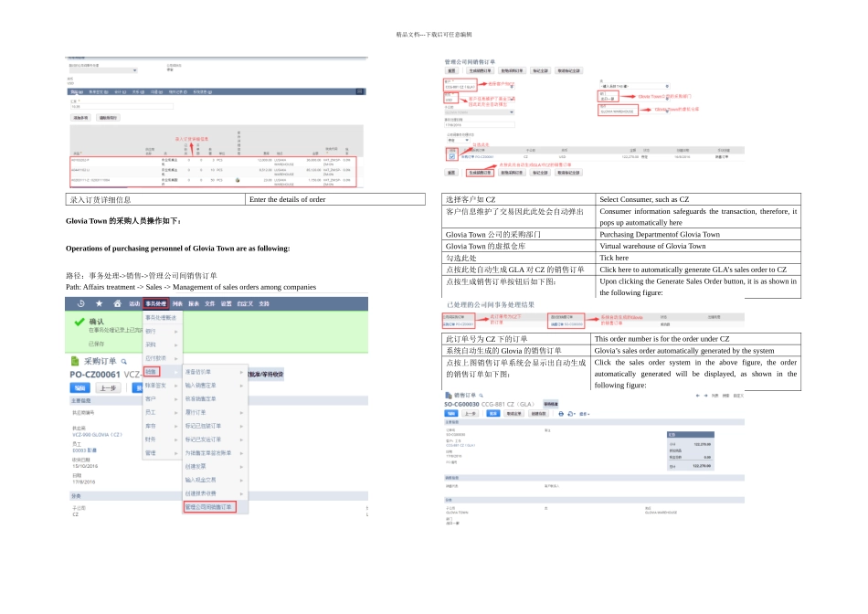The width and height of the screenshot is (868, 614).
Task: Open the 客户 customer dropdown CCG-881 CZ
Action: coord(480,87)
